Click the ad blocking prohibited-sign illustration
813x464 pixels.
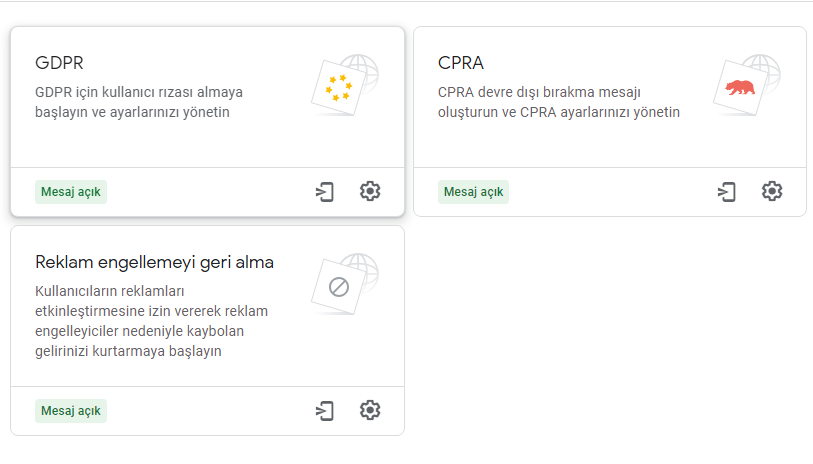[345, 284]
